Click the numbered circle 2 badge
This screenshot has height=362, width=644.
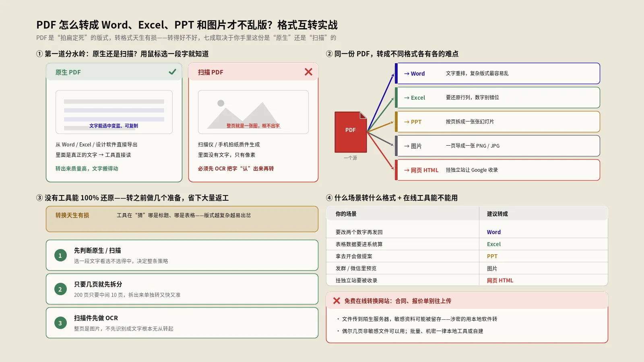pos(60,289)
